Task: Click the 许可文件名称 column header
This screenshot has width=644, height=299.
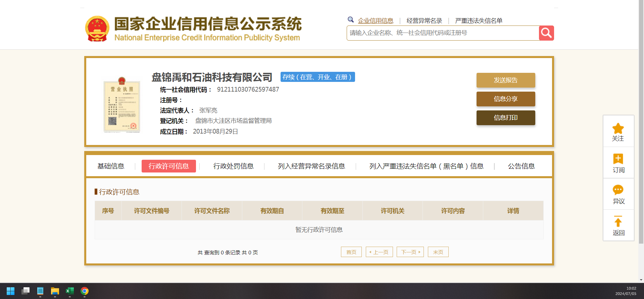Action: point(212,211)
